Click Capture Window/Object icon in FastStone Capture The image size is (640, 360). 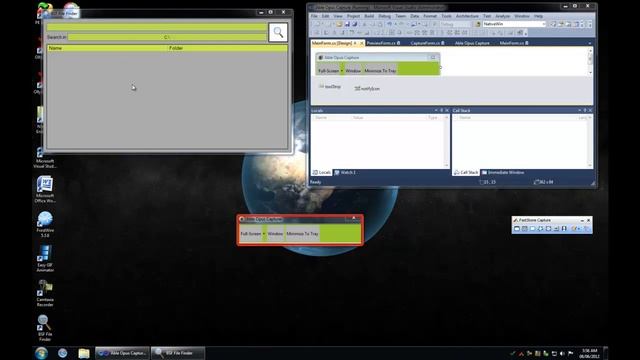point(524,229)
